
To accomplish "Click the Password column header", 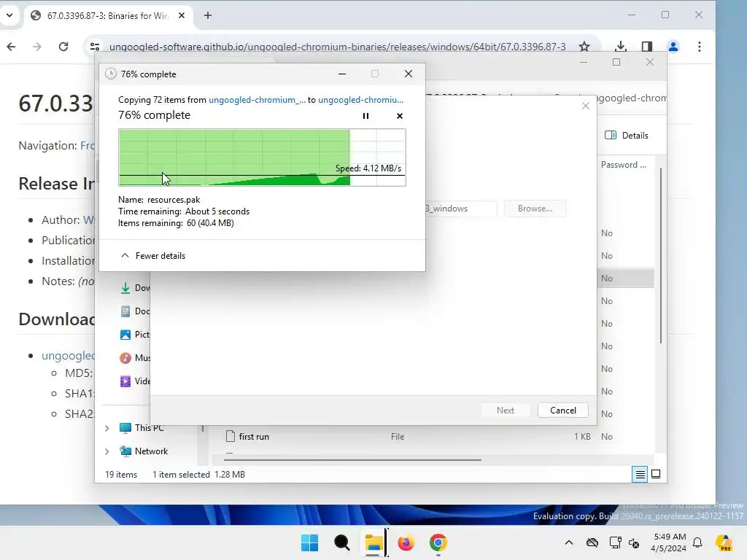I will click(x=623, y=165).
